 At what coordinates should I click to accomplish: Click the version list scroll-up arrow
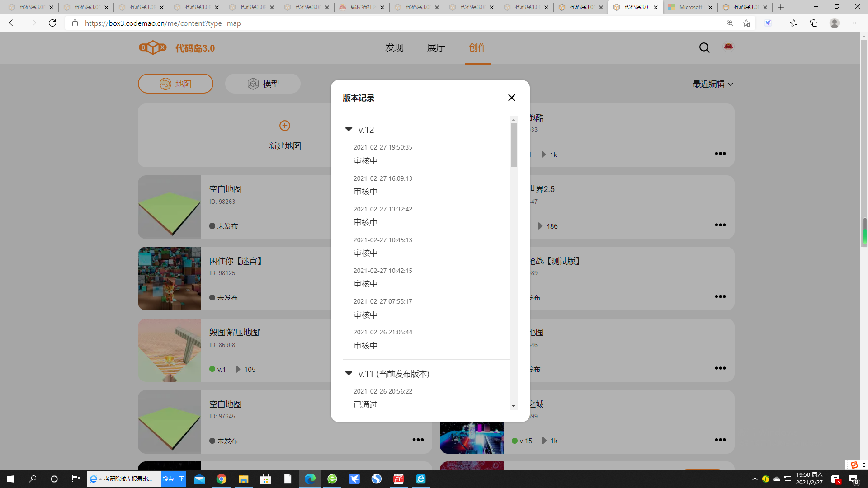pos(514,120)
